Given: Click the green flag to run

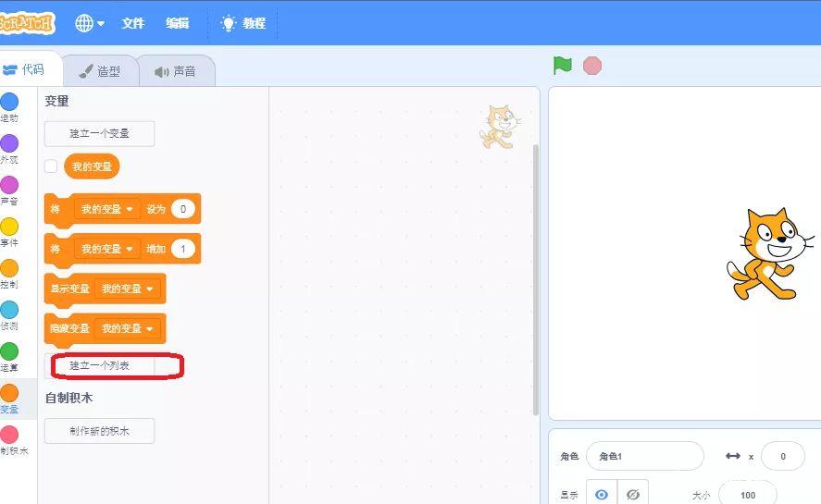Looking at the screenshot, I should (x=563, y=66).
